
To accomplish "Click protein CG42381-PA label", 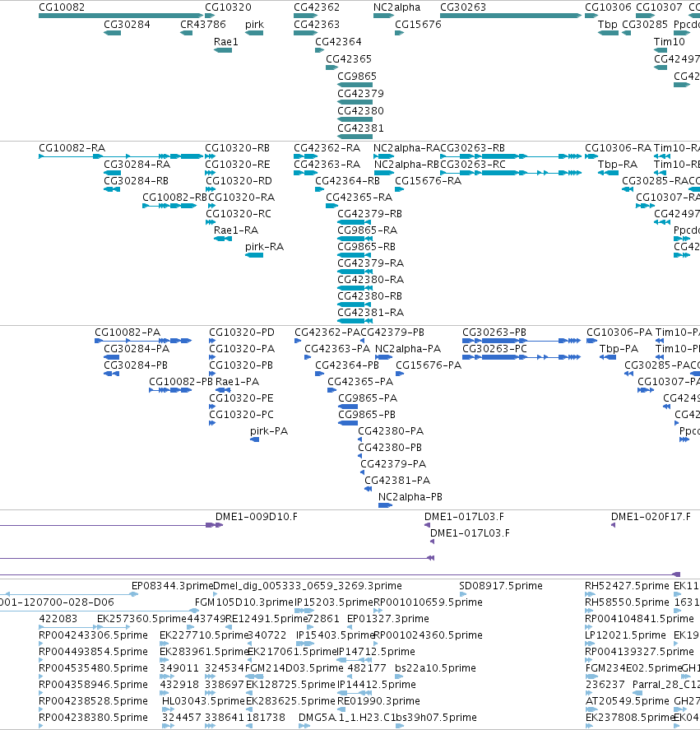I will (x=397, y=481).
